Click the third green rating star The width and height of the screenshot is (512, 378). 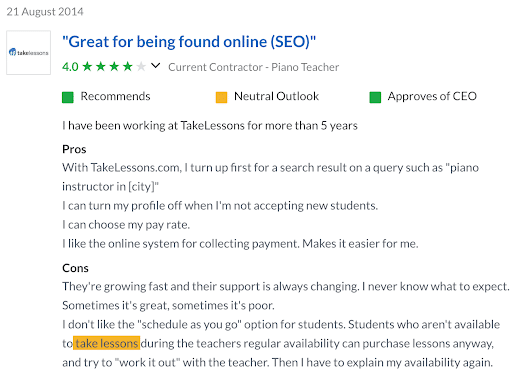[114, 66]
